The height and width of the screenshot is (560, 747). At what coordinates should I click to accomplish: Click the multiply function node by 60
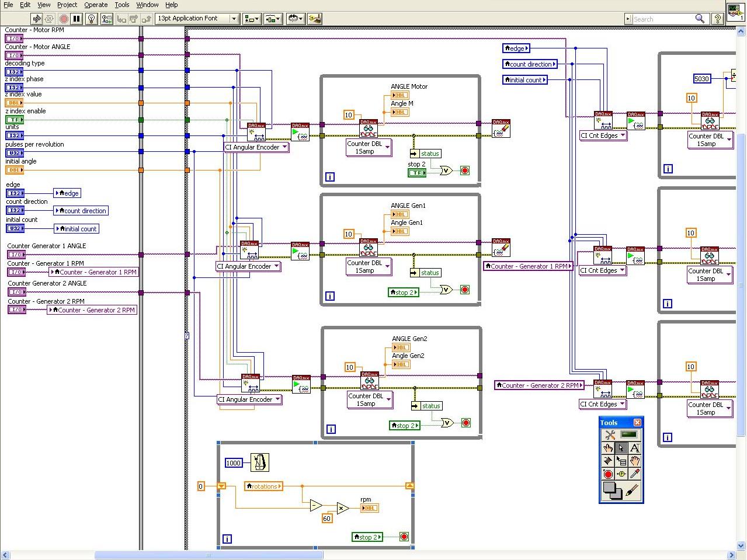tap(343, 509)
